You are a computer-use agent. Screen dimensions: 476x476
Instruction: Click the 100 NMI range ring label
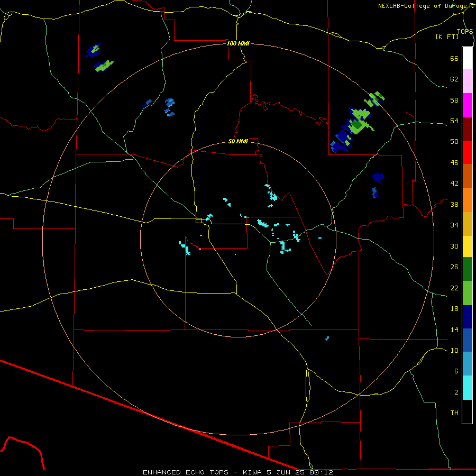click(x=238, y=43)
